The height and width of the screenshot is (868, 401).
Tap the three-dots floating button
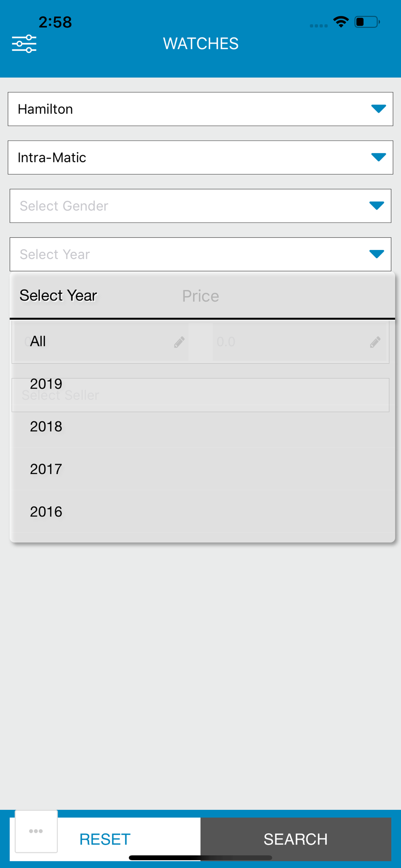click(x=36, y=831)
